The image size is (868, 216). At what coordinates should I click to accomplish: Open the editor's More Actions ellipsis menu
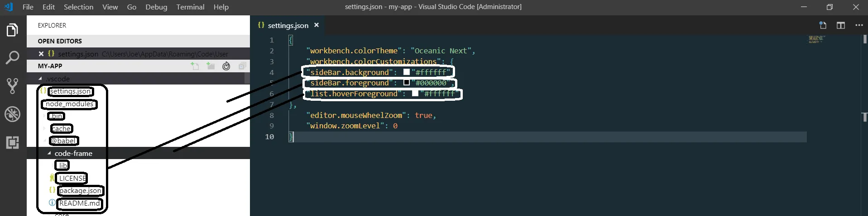pyautogui.click(x=859, y=25)
